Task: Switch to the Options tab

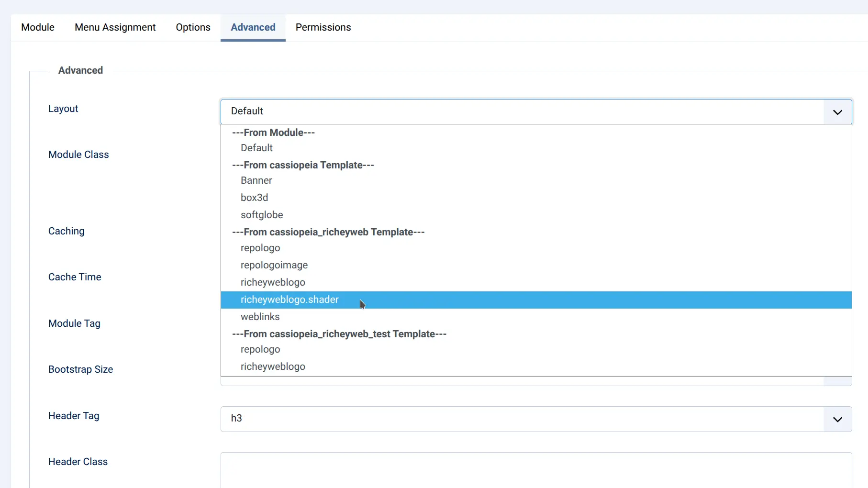Action: 193,27
